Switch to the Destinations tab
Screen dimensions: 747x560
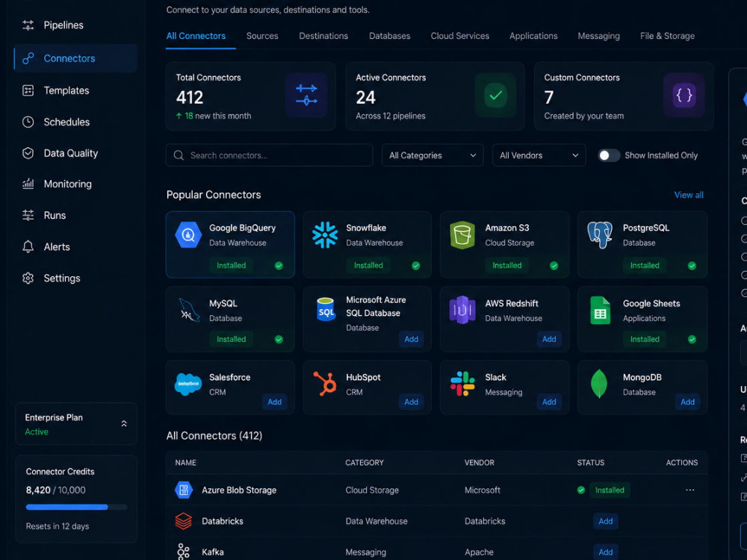(323, 36)
